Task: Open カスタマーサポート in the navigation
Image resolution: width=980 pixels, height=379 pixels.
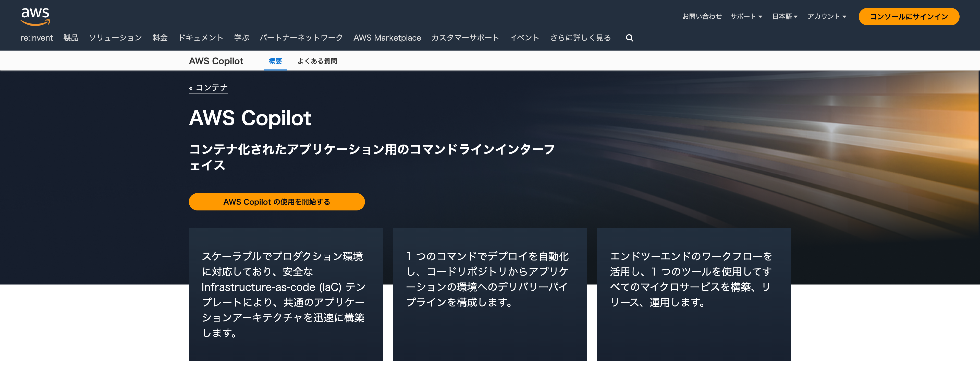Action: pos(465,38)
